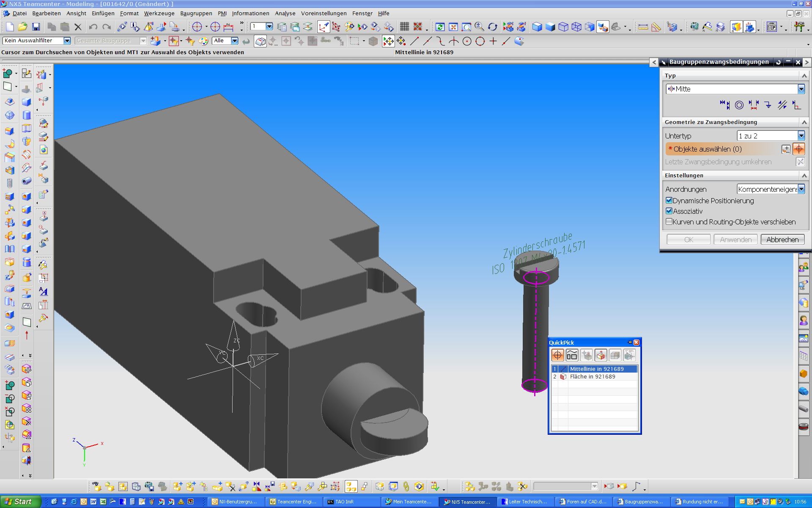The height and width of the screenshot is (508, 812).
Task: Click the circle center snap point icon
Action: coord(467,41)
